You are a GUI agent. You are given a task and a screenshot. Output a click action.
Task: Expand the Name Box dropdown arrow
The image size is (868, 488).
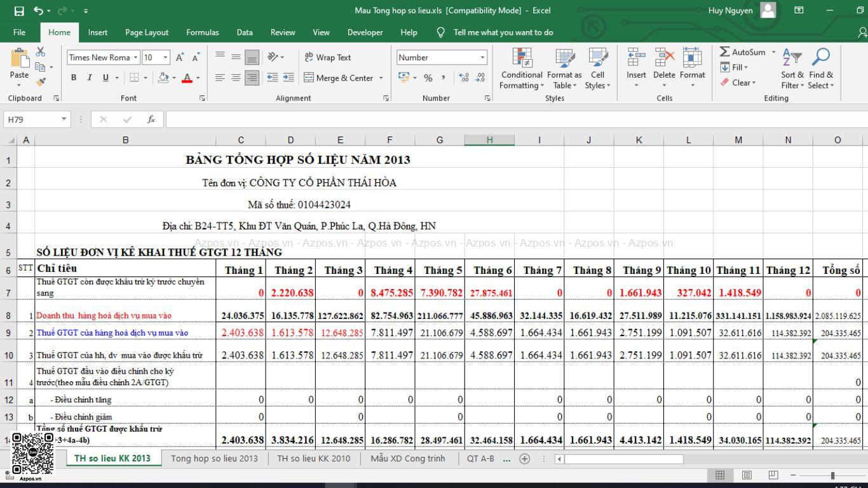pos(64,119)
